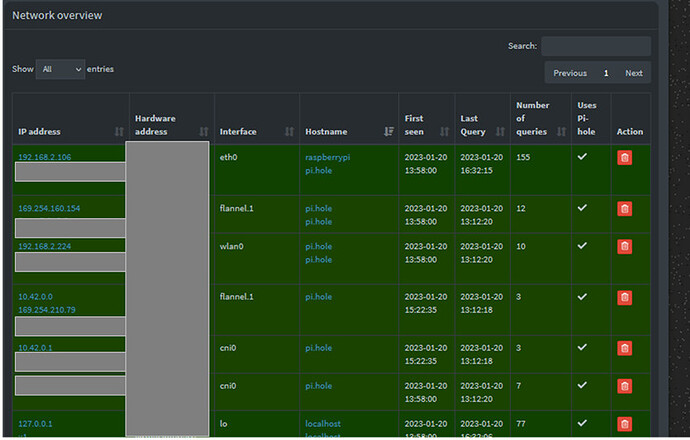
Task: Click the Search input field
Action: click(x=595, y=46)
